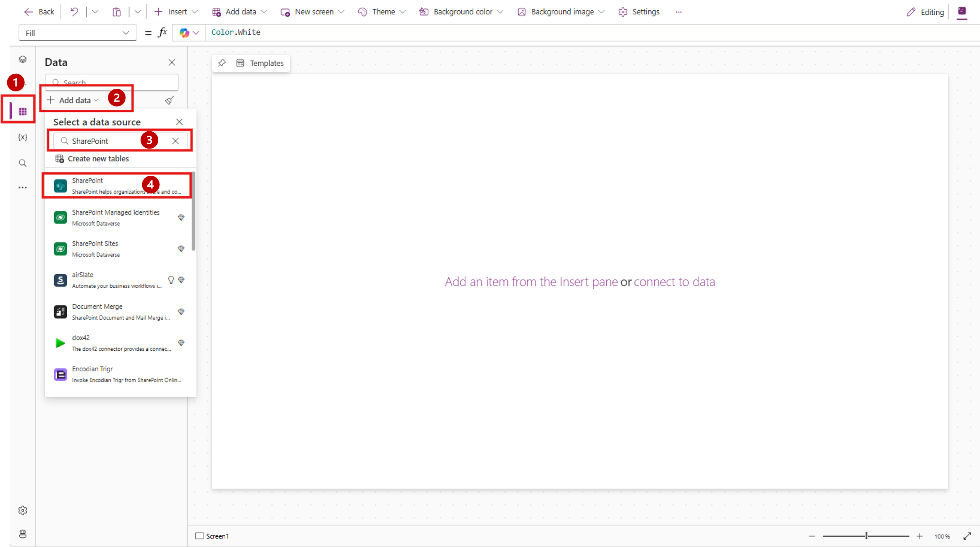Go Back to previous page
The width and height of the screenshot is (980, 547).
pos(39,12)
